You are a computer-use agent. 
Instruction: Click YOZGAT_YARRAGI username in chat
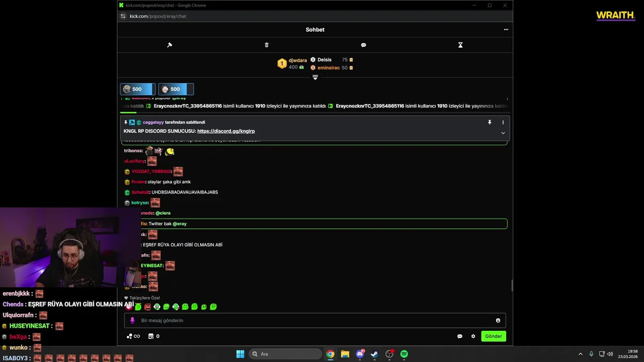tap(151, 171)
